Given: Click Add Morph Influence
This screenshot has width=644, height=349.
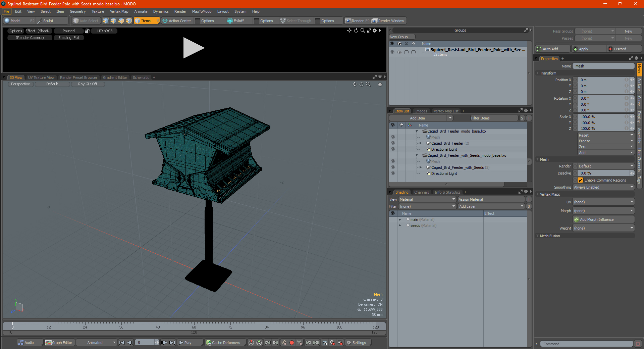Looking at the screenshot, I should (603, 219).
